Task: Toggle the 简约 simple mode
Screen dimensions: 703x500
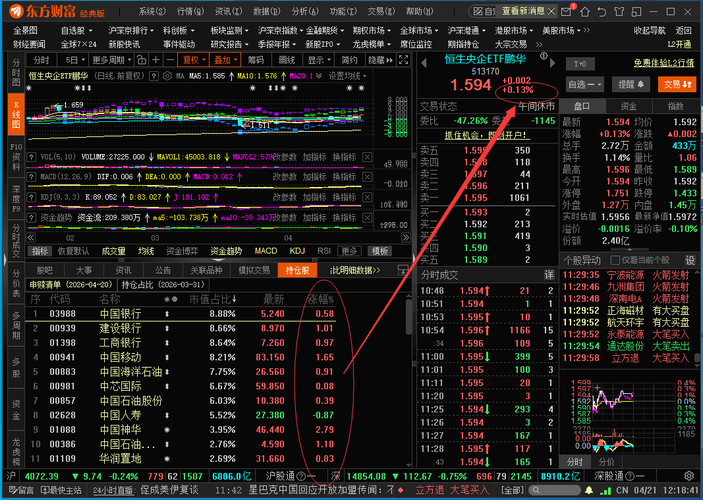Action: tap(349, 60)
